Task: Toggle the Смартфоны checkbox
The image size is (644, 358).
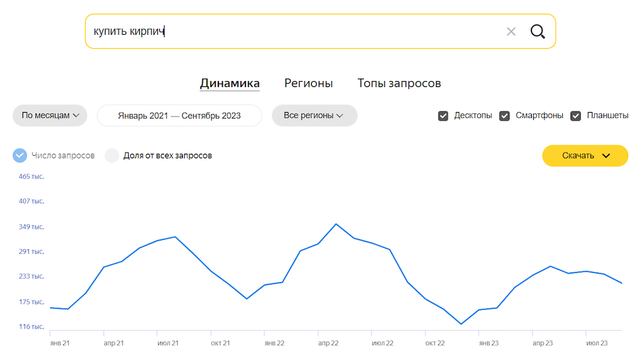Action: (x=505, y=116)
